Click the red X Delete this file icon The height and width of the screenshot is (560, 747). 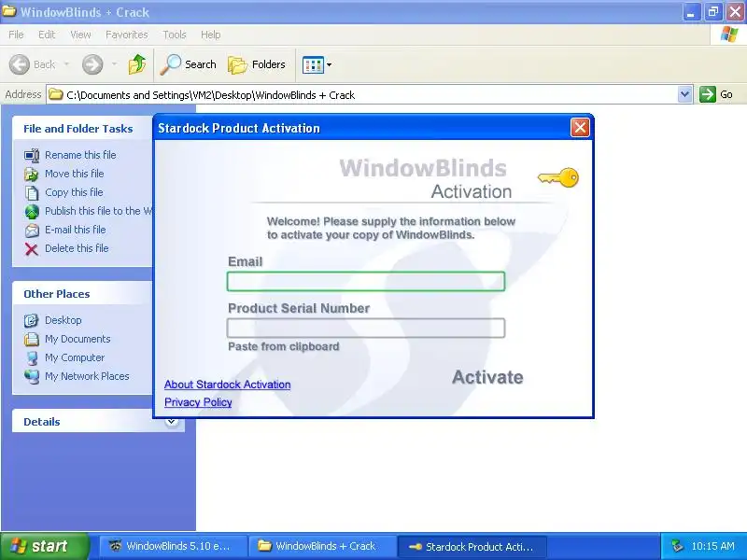click(32, 248)
